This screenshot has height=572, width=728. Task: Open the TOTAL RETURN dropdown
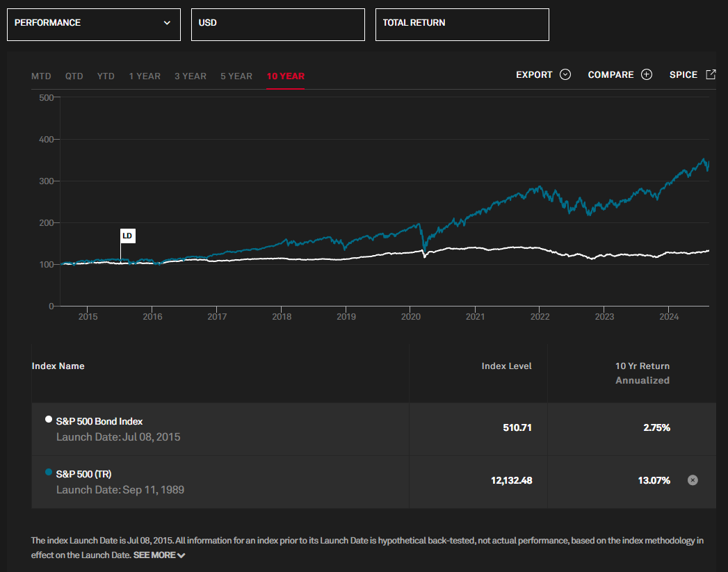tap(462, 23)
